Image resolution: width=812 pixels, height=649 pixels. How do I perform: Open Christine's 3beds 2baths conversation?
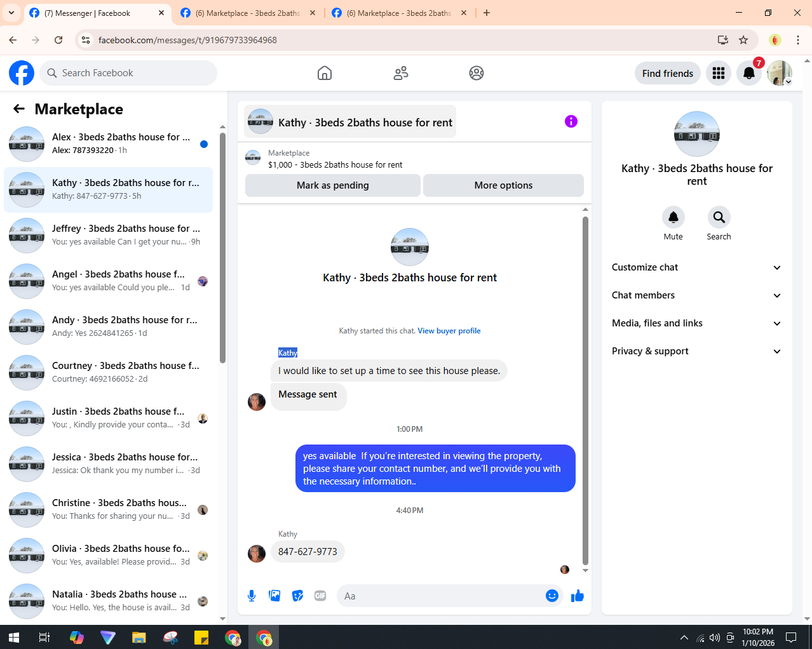pyautogui.click(x=108, y=510)
